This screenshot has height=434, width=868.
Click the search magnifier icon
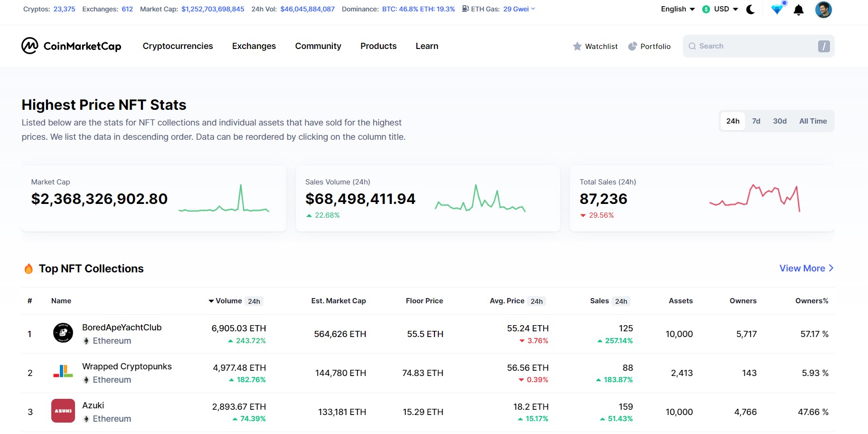click(x=692, y=46)
